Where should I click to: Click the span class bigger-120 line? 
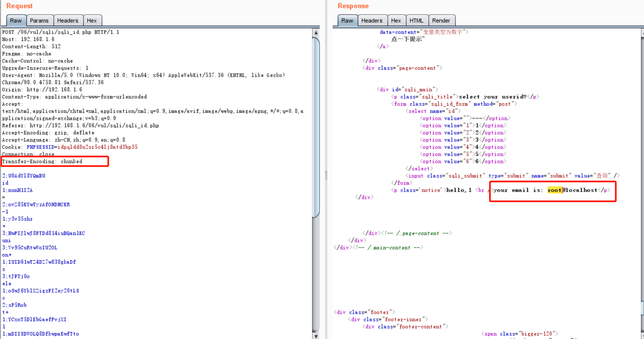click(520, 334)
